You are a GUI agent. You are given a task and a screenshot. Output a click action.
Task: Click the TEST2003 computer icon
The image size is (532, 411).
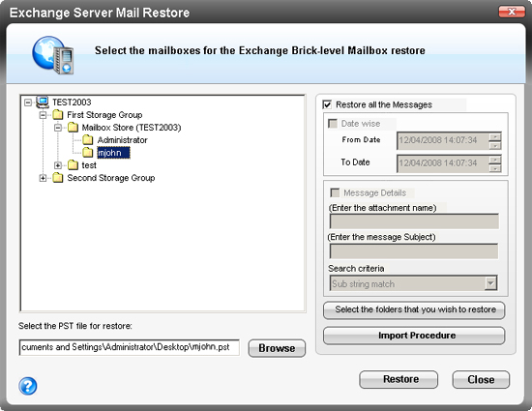pos(43,103)
